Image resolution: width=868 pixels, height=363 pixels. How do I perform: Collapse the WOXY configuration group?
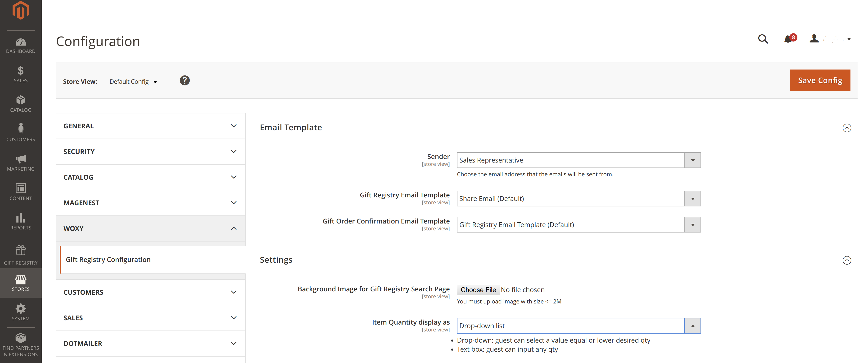click(151, 228)
